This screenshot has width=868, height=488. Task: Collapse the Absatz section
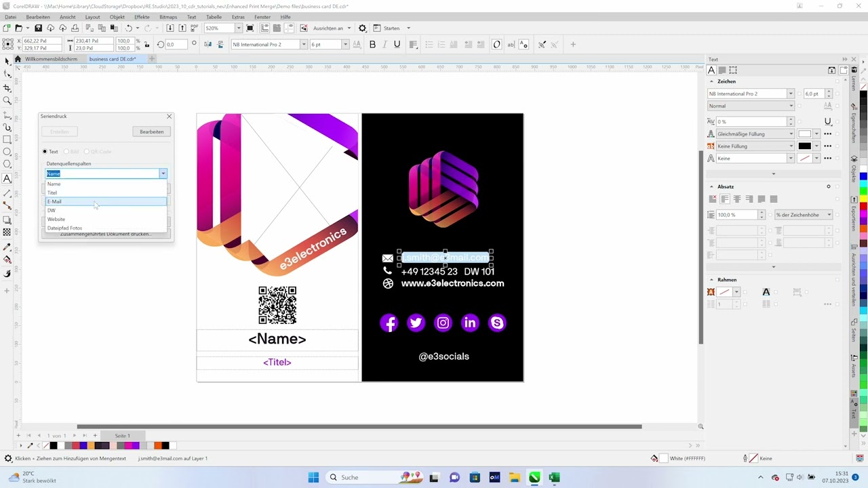click(711, 186)
